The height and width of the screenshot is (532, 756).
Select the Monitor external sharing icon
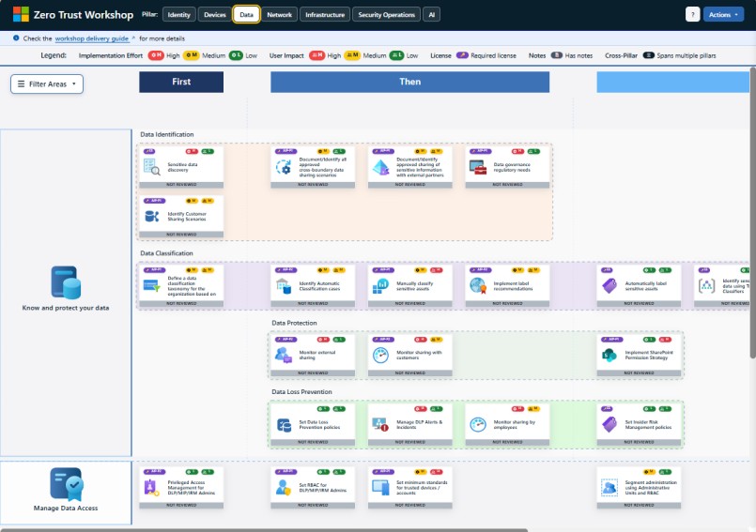284,355
